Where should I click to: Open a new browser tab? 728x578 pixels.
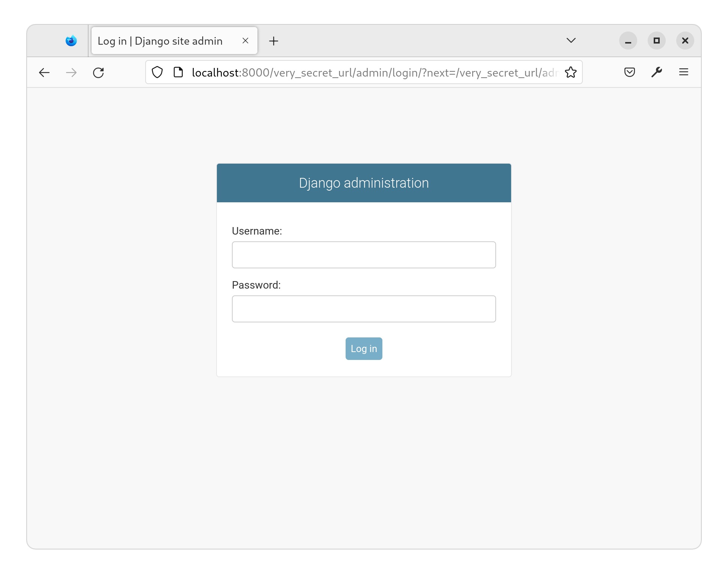(274, 41)
